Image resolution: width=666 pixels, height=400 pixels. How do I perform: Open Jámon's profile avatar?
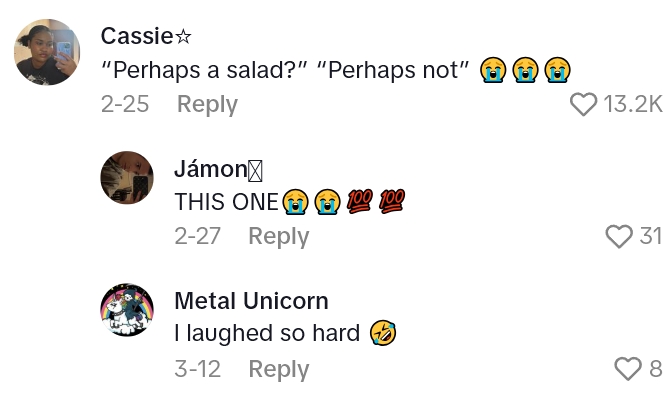point(127,178)
